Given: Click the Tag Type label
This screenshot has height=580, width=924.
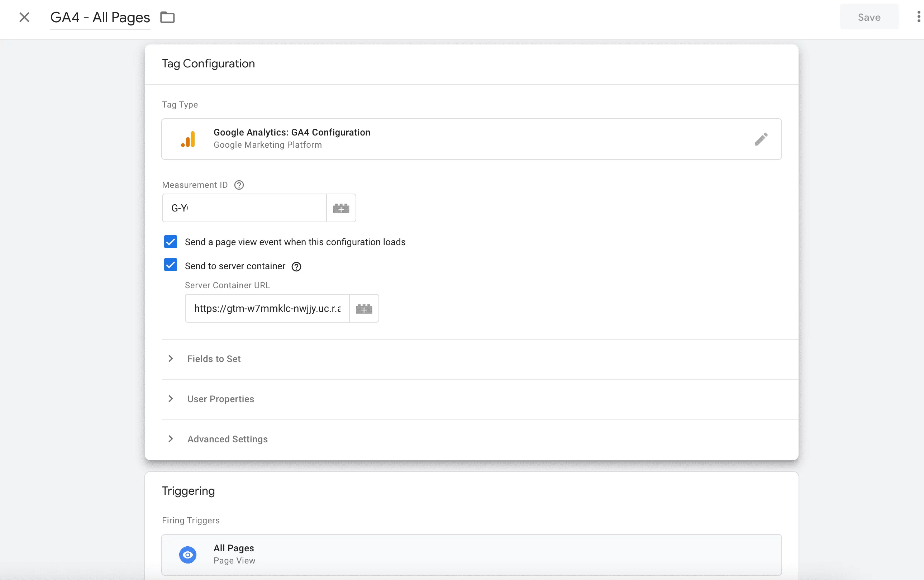Looking at the screenshot, I should point(180,105).
